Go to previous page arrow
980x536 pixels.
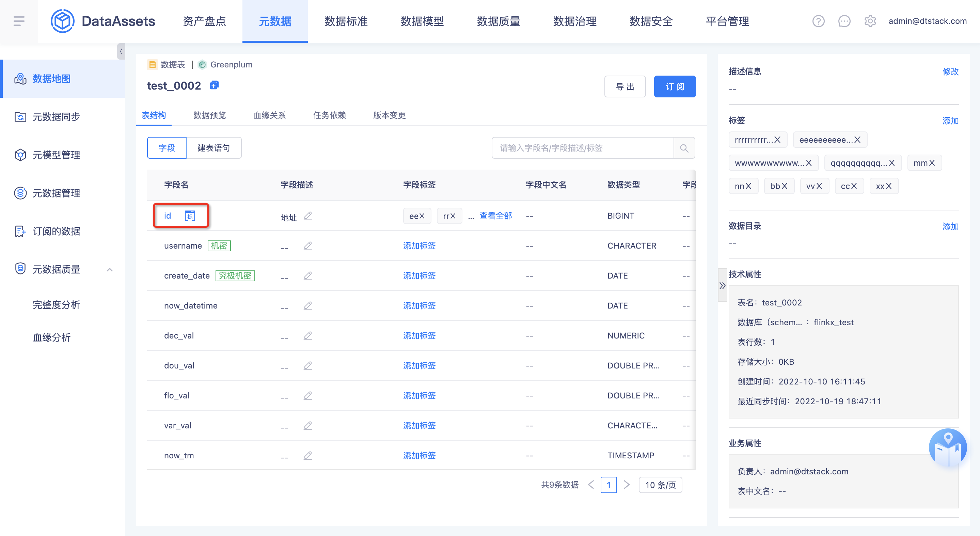click(x=591, y=485)
